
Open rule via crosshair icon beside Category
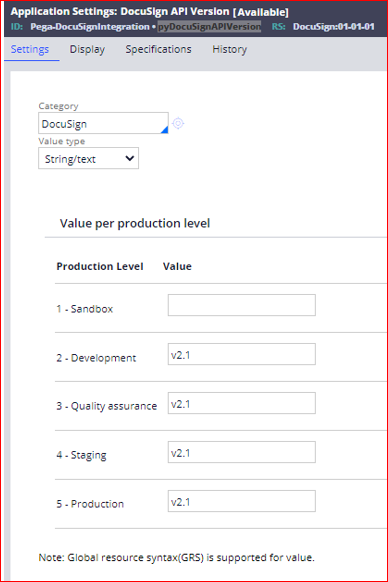178,123
